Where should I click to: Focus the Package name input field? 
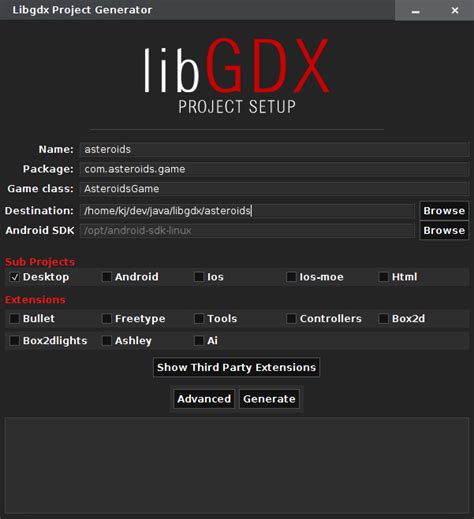pos(274,169)
